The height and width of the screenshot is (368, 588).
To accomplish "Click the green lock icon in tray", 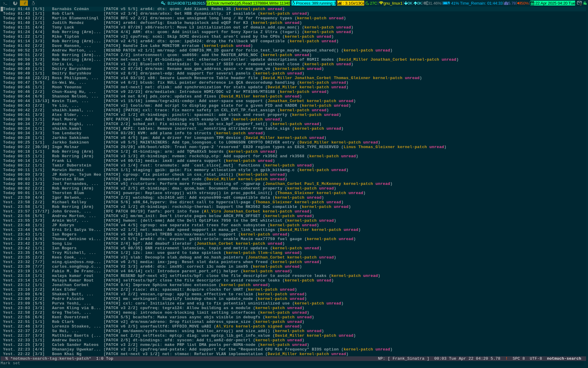I will [x=585, y=3].
